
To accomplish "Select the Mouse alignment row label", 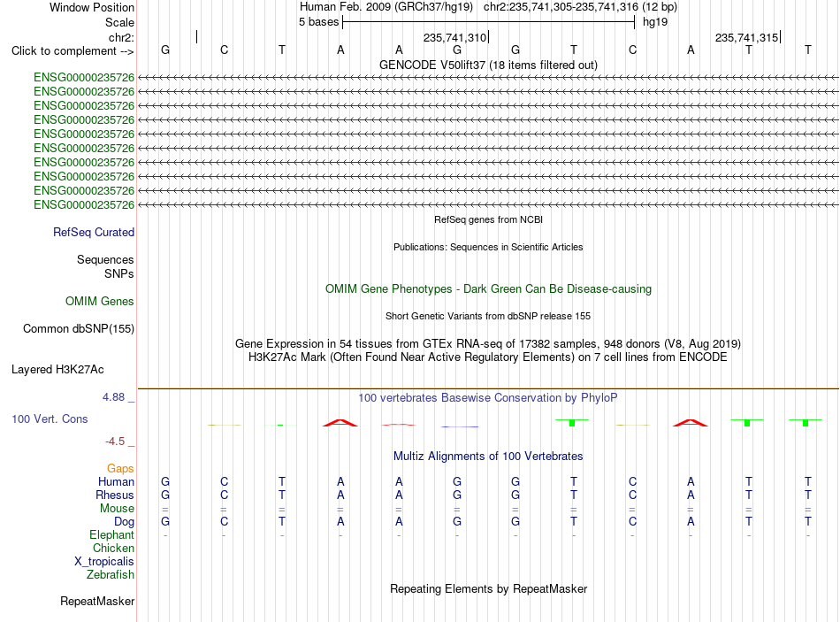I will pyautogui.click(x=117, y=509).
